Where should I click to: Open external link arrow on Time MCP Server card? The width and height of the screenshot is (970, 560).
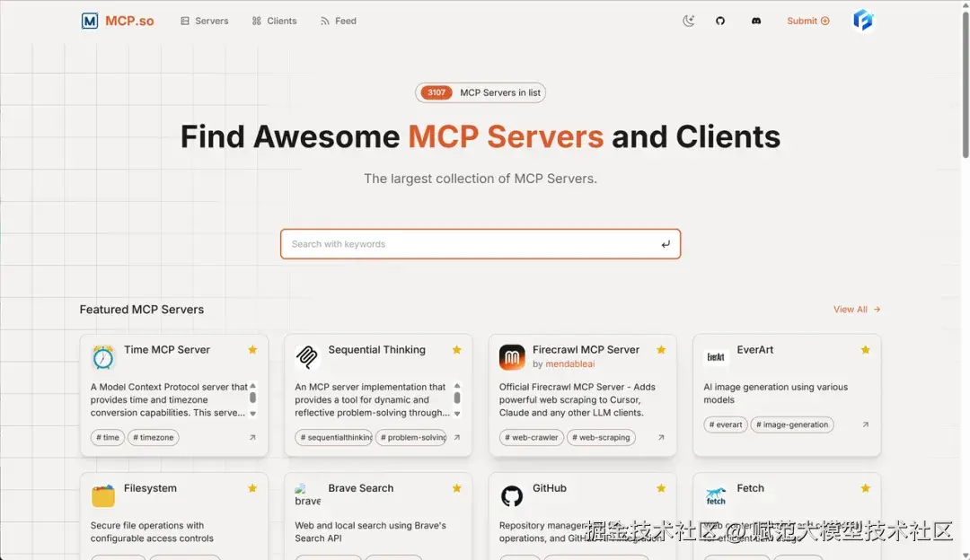(252, 438)
